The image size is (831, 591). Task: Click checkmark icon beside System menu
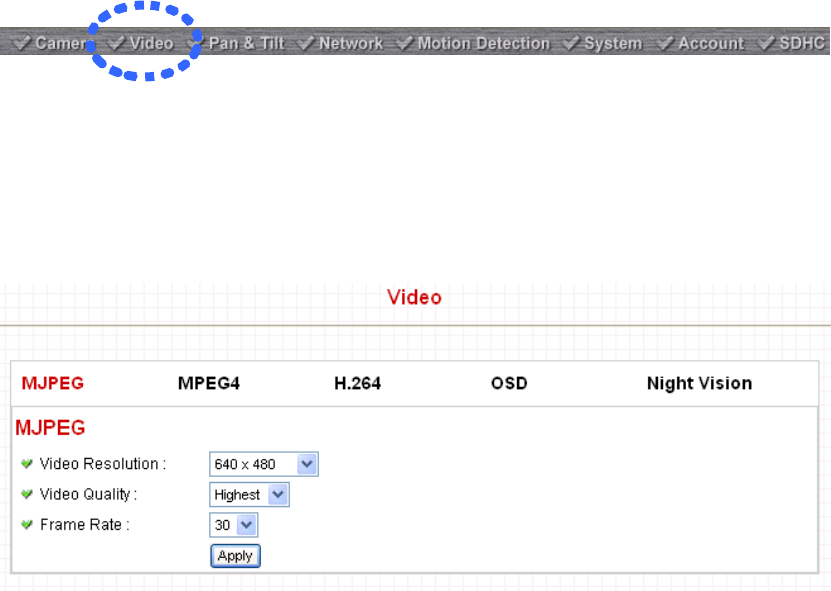click(571, 43)
